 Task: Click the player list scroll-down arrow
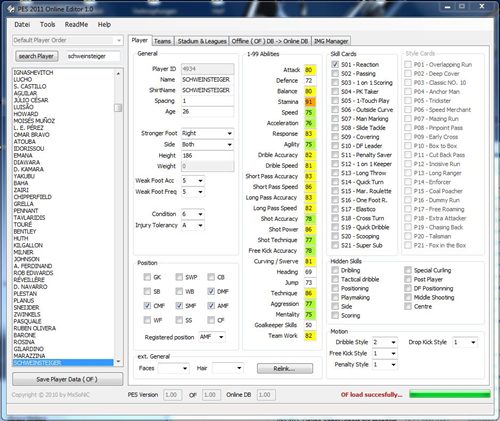tap(118, 362)
